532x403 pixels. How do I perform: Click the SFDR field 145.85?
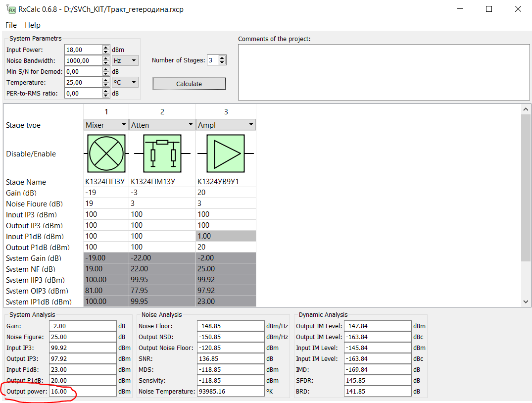coord(378,381)
